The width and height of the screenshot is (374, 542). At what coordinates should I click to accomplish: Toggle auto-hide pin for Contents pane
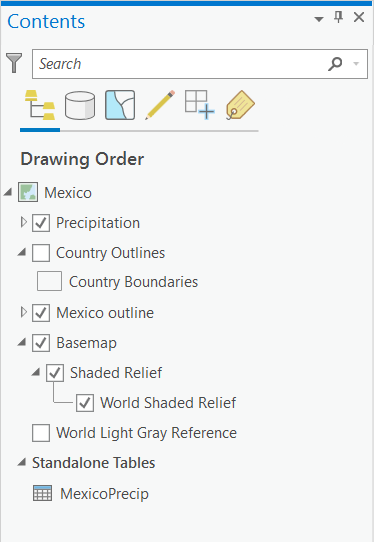(x=339, y=17)
